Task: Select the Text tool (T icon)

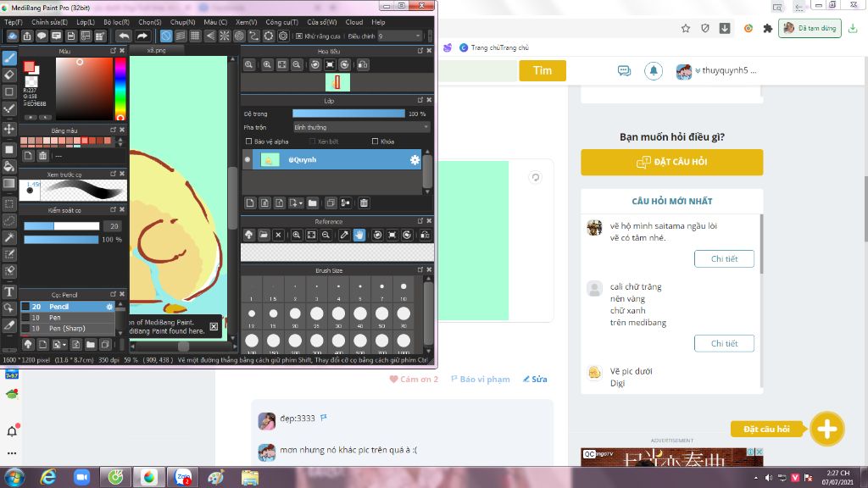Action: click(x=9, y=291)
